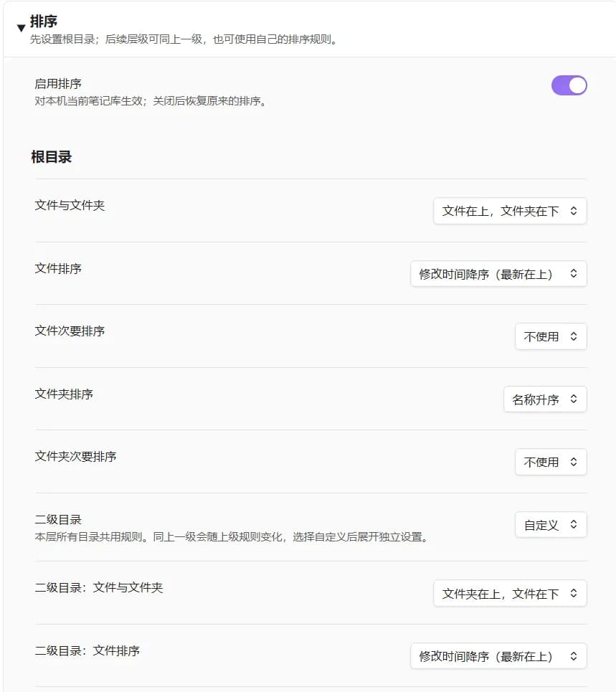Click the 根目录 heading
The height and width of the screenshot is (692, 616).
tap(51, 156)
